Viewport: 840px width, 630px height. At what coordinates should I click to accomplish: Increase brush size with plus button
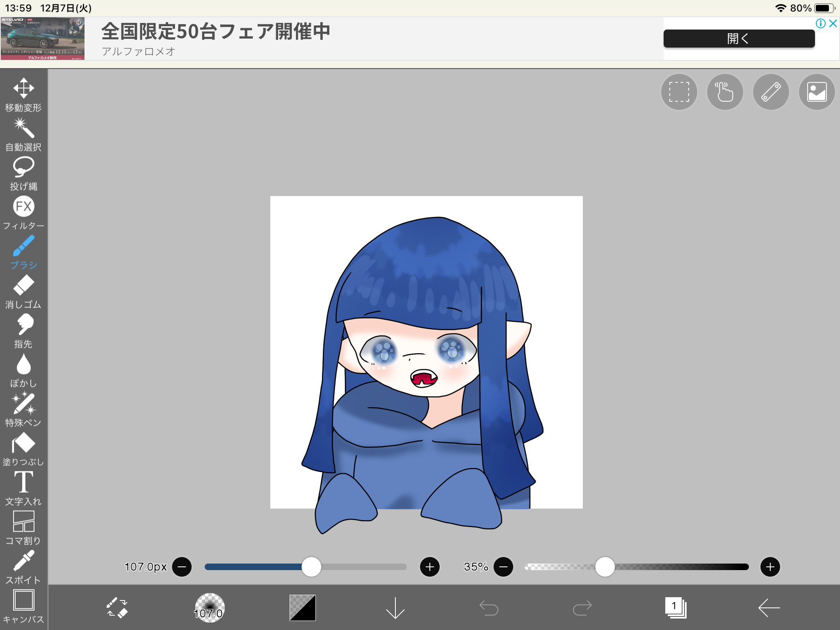429,567
